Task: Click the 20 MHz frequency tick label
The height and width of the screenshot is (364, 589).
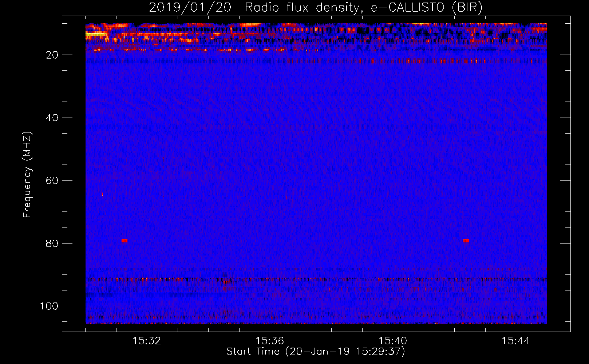Action: (x=52, y=55)
